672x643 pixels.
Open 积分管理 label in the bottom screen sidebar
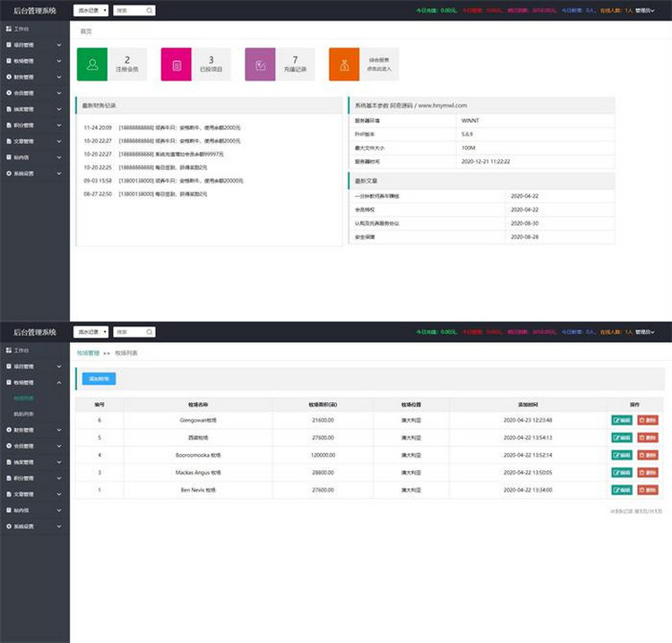click(23, 478)
